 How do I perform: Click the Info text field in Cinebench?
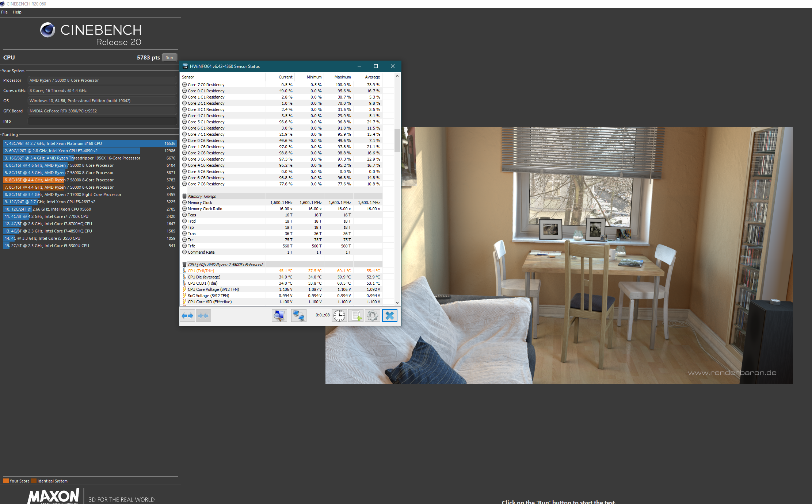(x=102, y=121)
